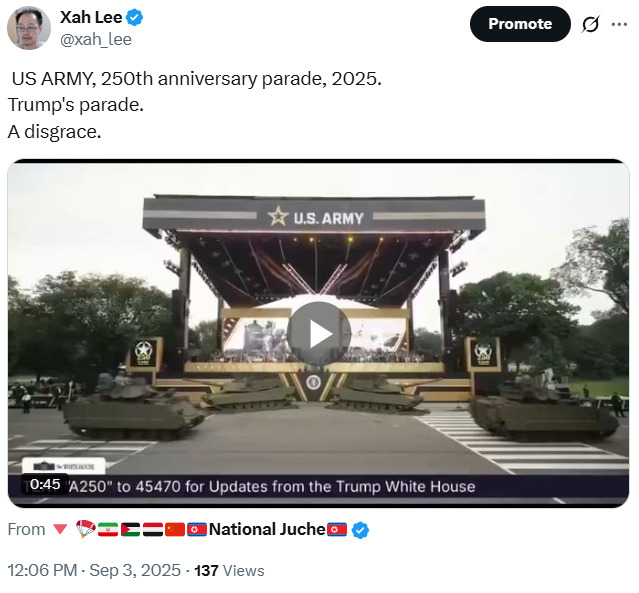Click the red downward triangle emoji after From
This screenshot has height=593, width=639.
coord(60,529)
